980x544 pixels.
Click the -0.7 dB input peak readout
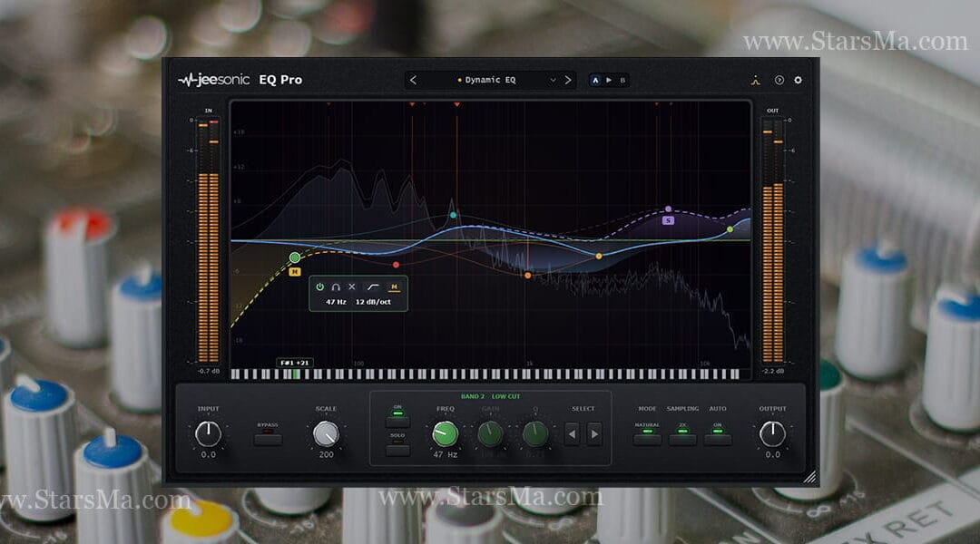(x=209, y=371)
